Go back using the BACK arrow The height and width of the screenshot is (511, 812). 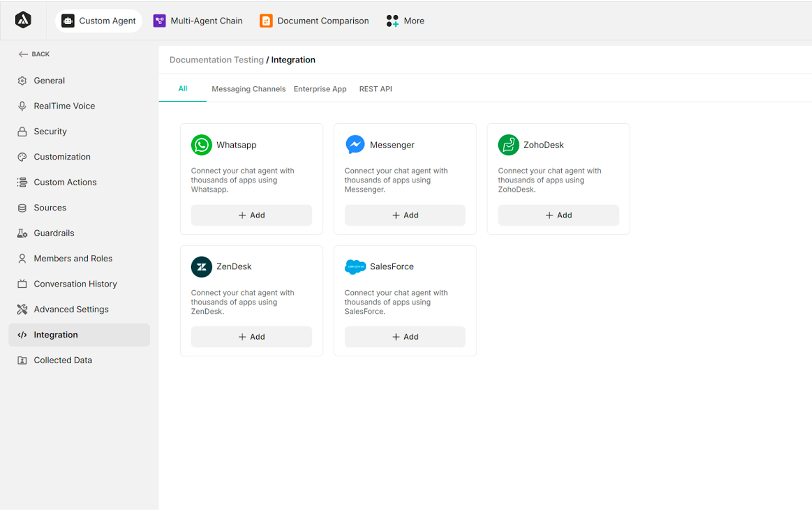pyautogui.click(x=34, y=54)
